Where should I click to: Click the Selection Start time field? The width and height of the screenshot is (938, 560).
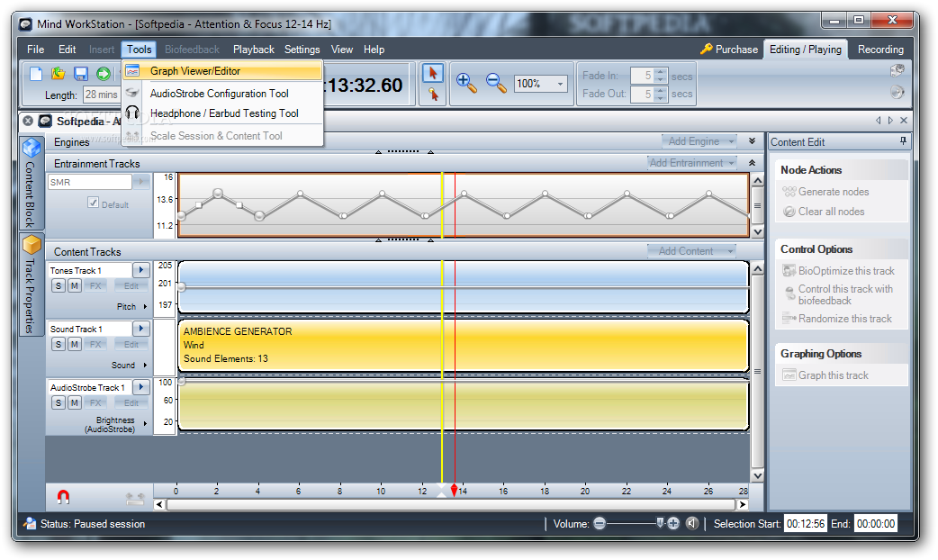tap(805, 523)
